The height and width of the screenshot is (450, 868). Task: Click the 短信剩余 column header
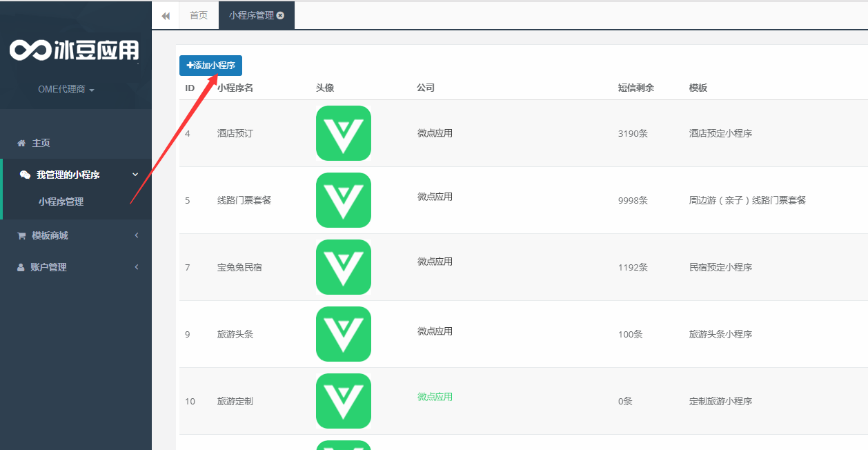pyautogui.click(x=636, y=88)
